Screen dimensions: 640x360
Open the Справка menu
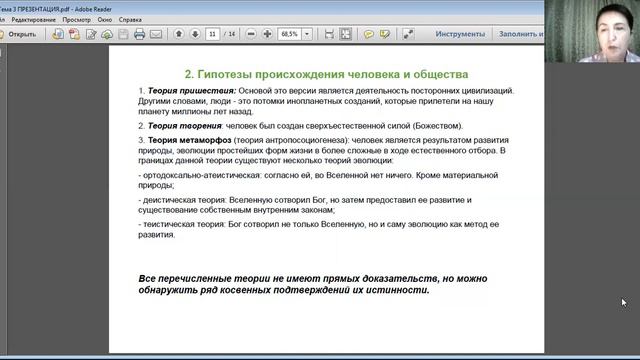[x=130, y=20]
